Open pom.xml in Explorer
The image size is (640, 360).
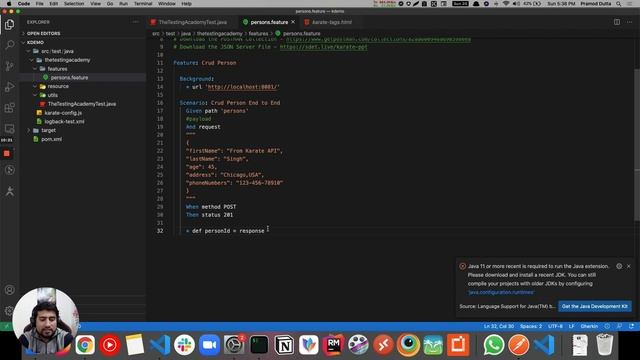tap(51, 139)
